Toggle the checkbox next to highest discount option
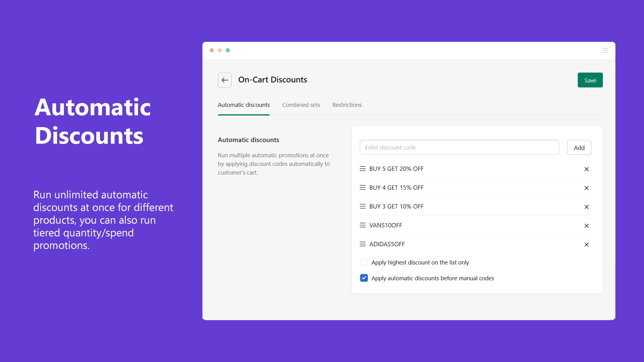 click(364, 262)
